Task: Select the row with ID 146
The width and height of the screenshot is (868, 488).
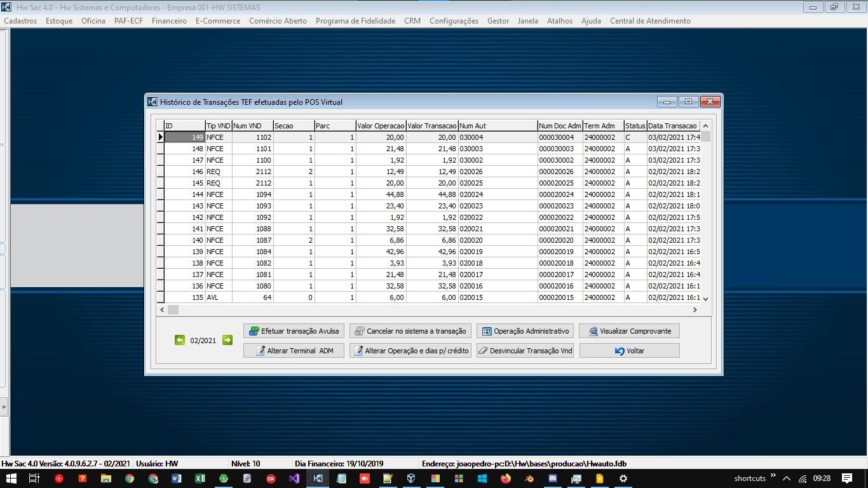Action: 429,172
